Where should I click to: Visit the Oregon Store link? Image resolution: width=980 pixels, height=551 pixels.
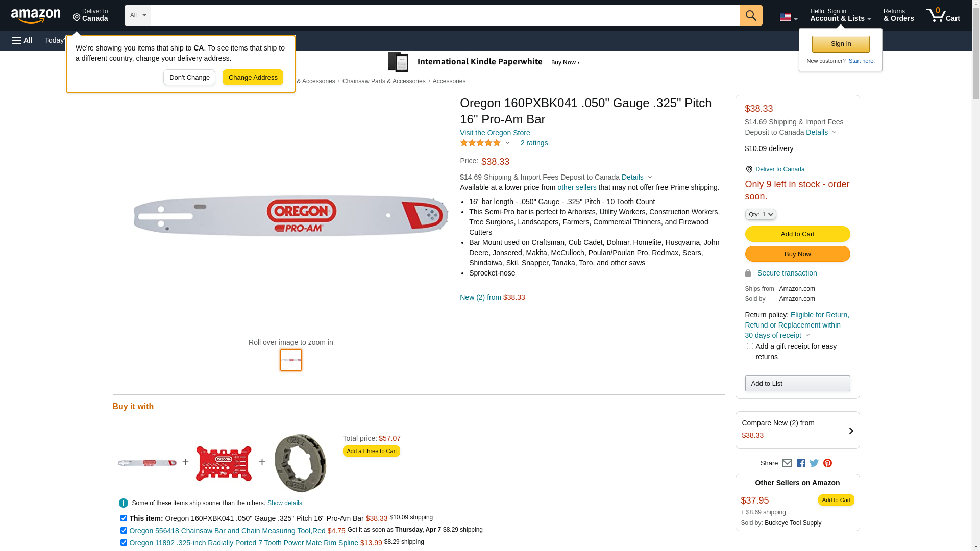pyautogui.click(x=495, y=133)
